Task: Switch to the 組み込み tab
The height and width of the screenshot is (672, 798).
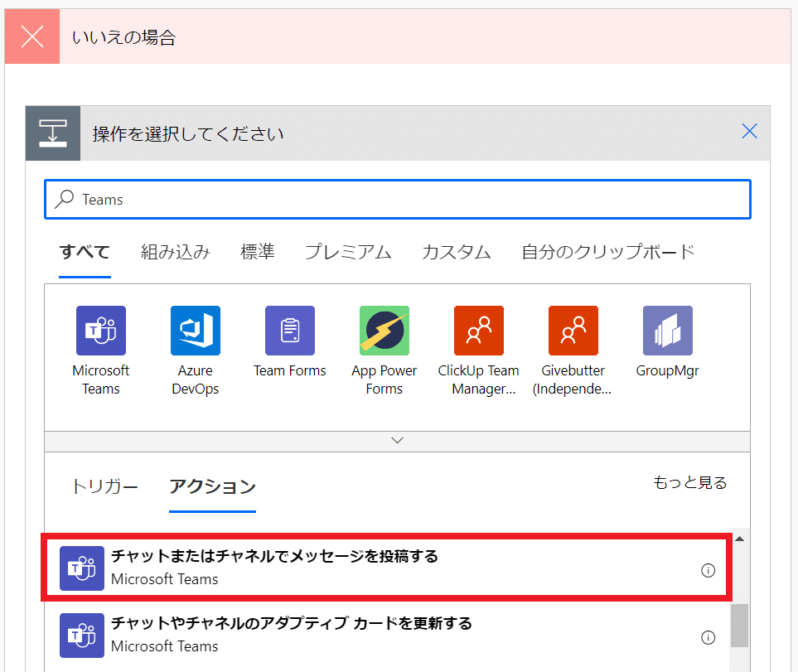Action: [176, 252]
